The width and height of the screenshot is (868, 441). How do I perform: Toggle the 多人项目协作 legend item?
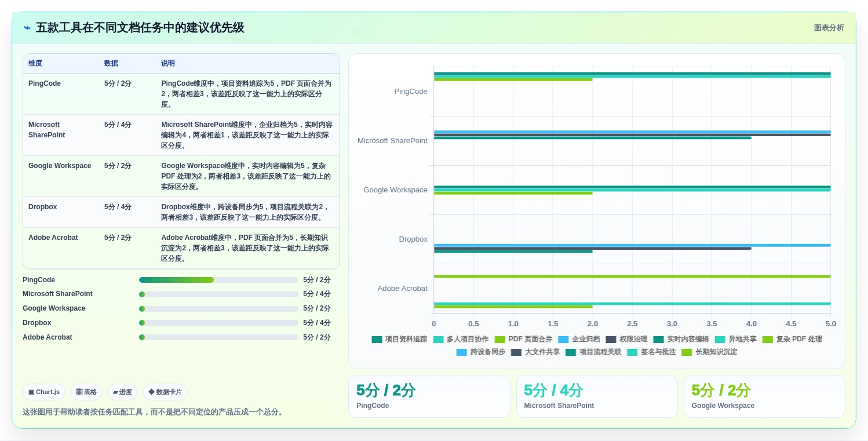[461, 339]
